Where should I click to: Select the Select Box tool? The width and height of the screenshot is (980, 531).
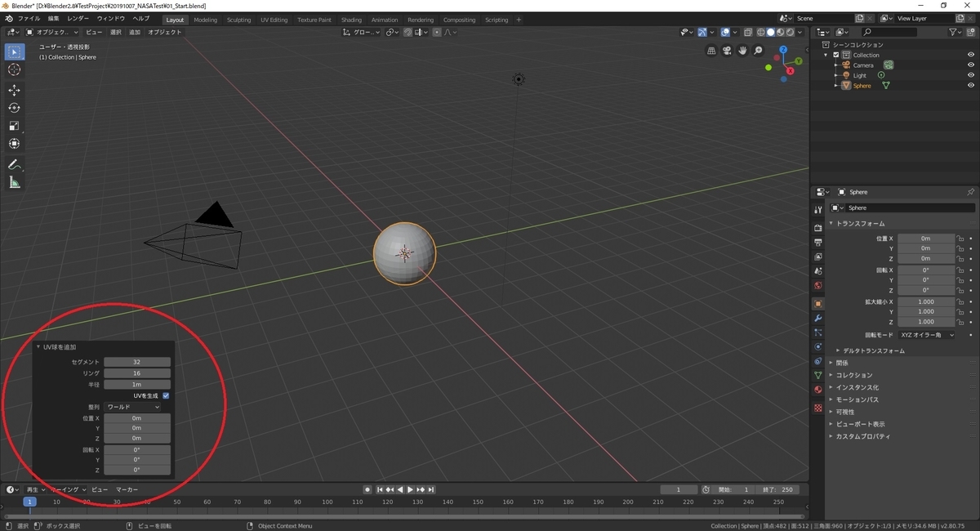click(x=14, y=52)
